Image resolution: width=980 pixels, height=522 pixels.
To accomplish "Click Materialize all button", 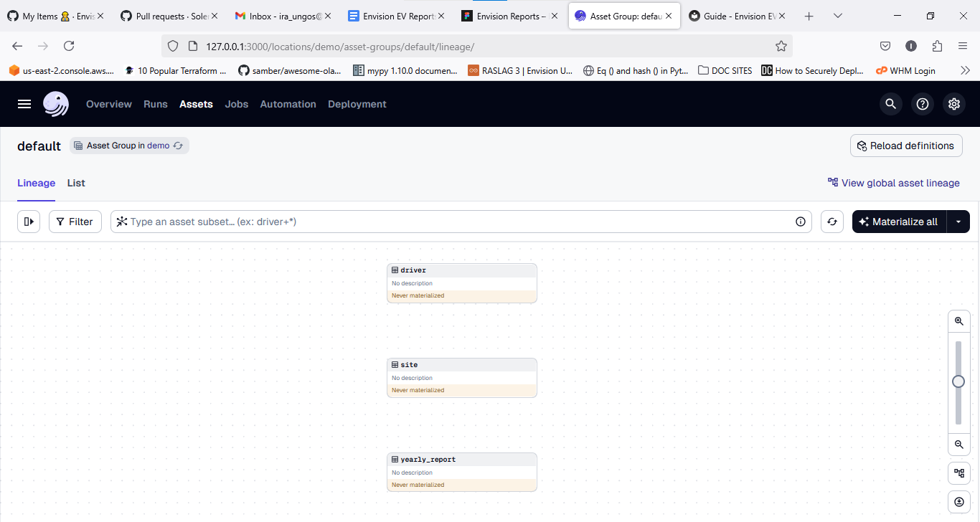I will click(x=900, y=222).
